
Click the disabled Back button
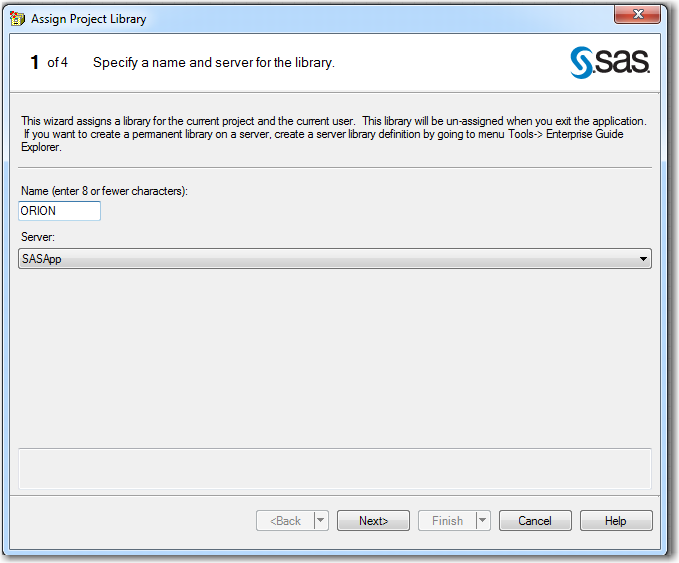285,521
